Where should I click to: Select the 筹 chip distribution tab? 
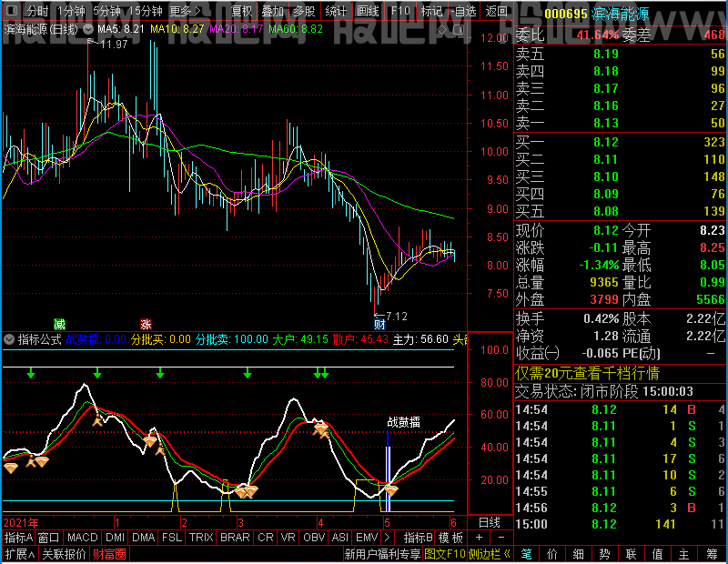(x=713, y=554)
